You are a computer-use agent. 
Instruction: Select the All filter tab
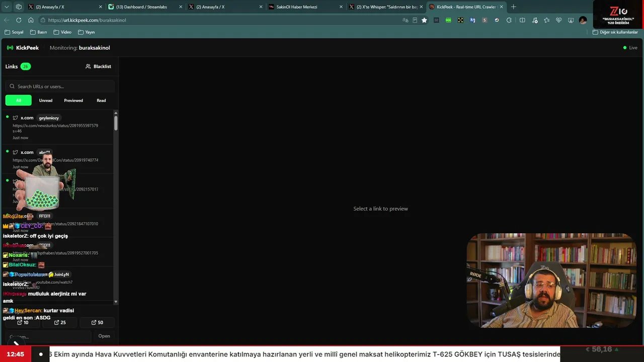19,101
